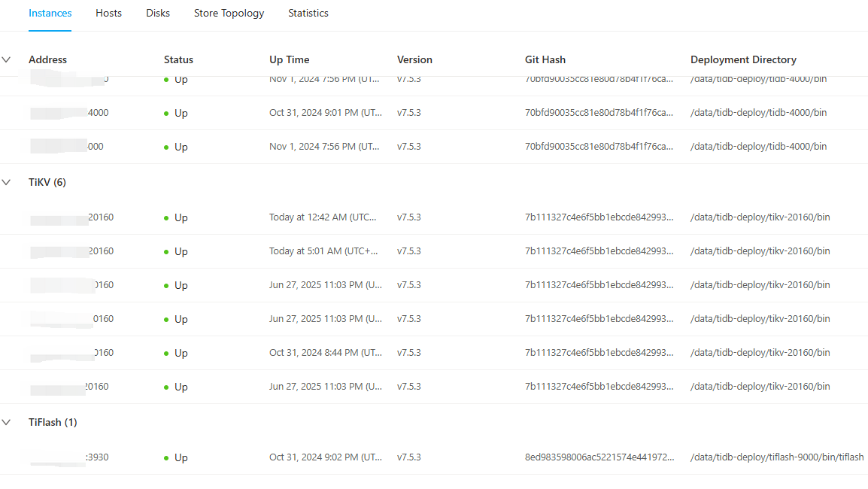Collapse the TiKV (6) group chevron

7,182
